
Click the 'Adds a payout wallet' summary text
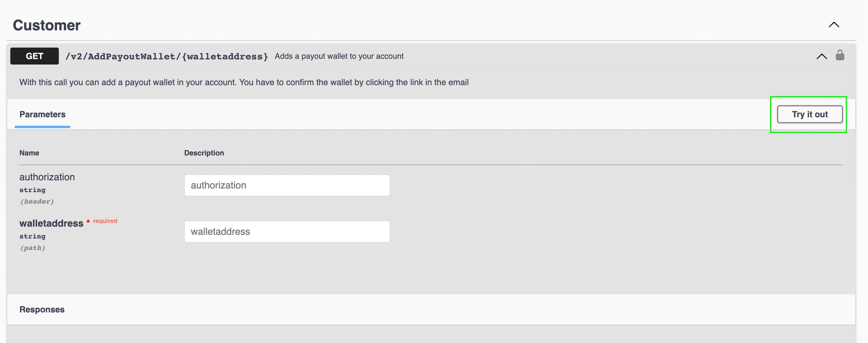click(339, 56)
